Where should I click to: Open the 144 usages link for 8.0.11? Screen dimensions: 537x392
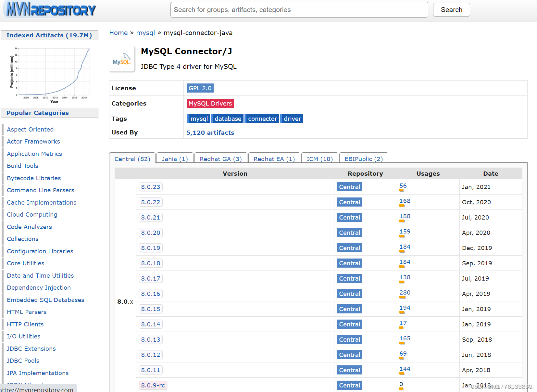click(x=405, y=369)
